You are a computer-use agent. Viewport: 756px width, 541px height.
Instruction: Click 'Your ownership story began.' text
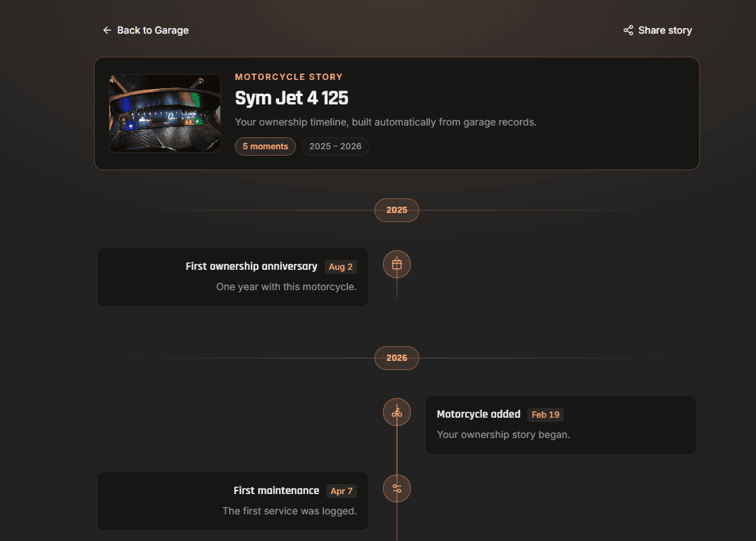pyautogui.click(x=504, y=434)
